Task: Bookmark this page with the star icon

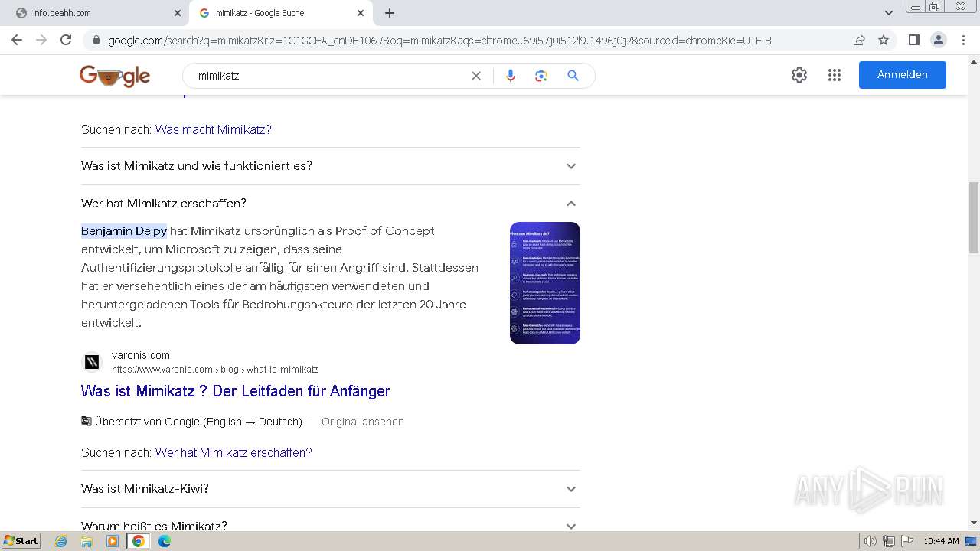Action: (884, 40)
